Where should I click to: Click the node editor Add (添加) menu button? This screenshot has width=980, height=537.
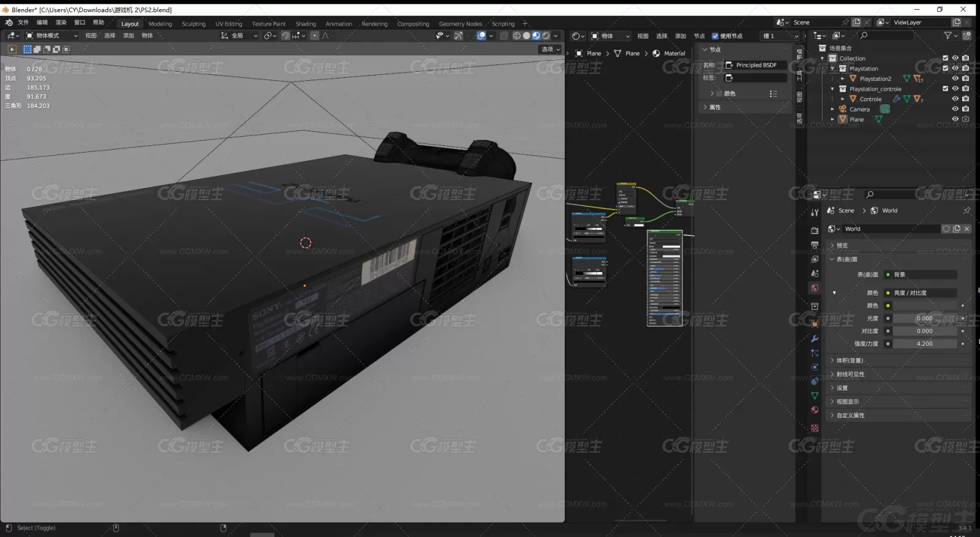pyautogui.click(x=680, y=36)
